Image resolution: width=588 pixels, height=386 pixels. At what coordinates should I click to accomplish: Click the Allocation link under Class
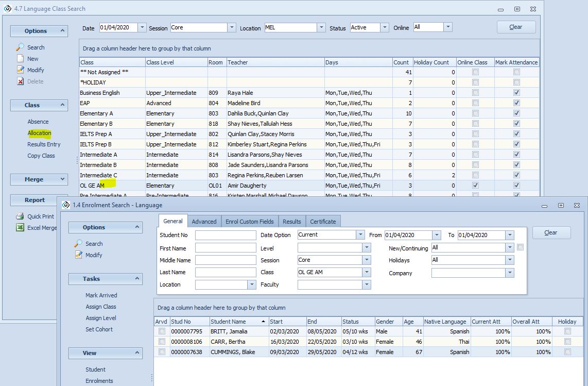tap(40, 133)
